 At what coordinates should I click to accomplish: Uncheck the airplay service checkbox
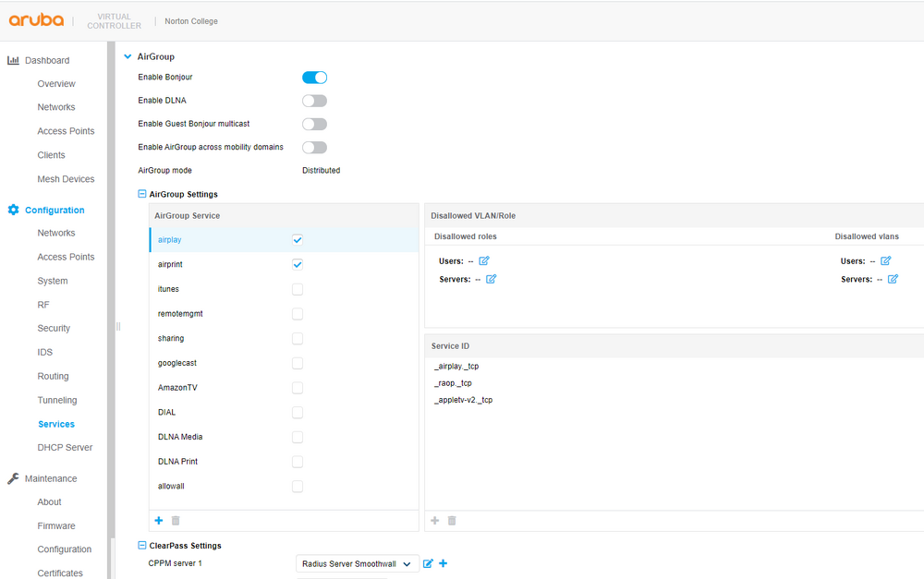(x=298, y=240)
